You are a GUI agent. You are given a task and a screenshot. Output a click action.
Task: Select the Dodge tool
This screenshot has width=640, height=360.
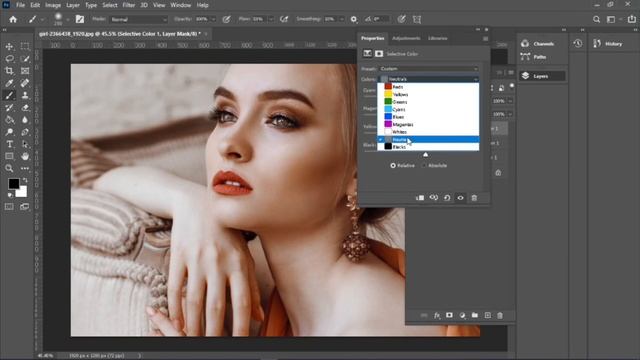[x=9, y=132]
